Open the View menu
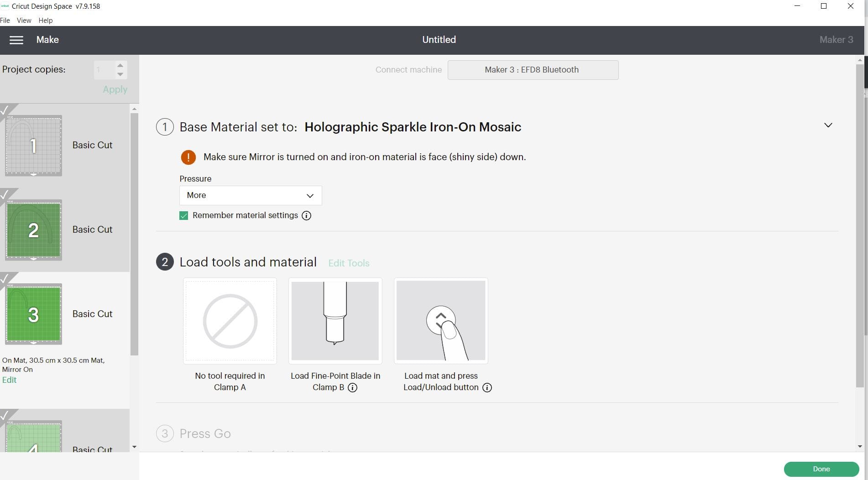Image resolution: width=868 pixels, height=480 pixels. coord(24,21)
